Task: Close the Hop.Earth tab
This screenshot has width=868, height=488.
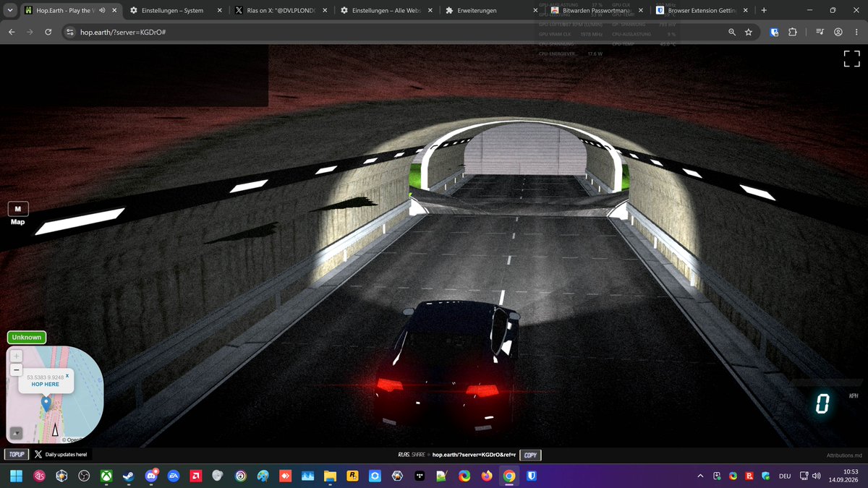Action: tap(113, 11)
